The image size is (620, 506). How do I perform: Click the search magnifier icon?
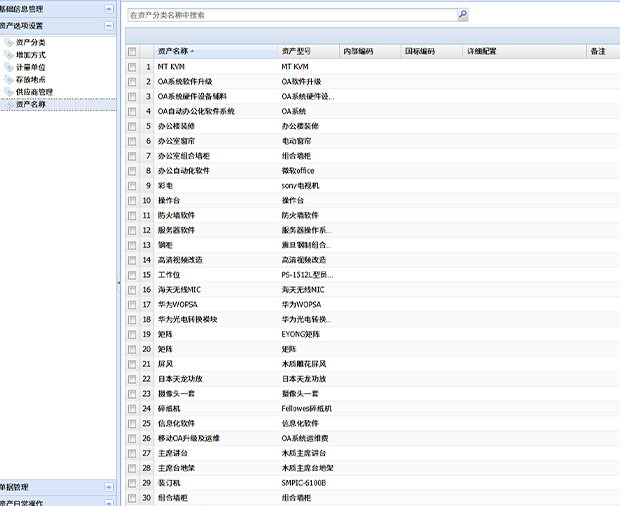pyautogui.click(x=463, y=15)
